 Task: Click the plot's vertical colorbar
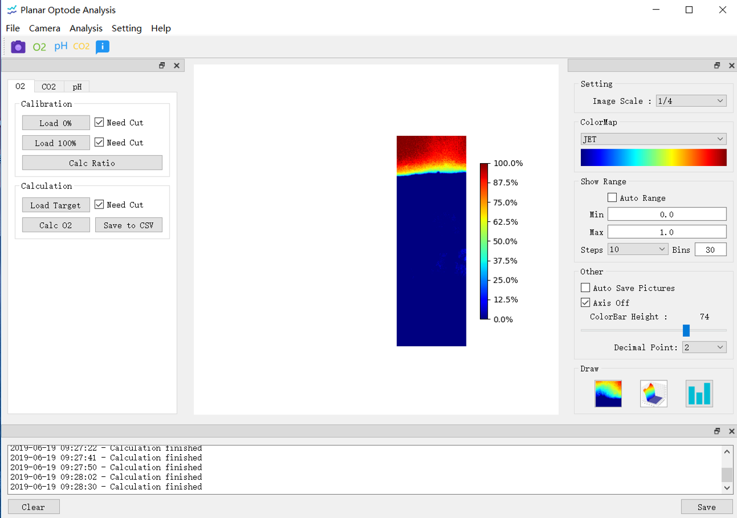(484, 241)
